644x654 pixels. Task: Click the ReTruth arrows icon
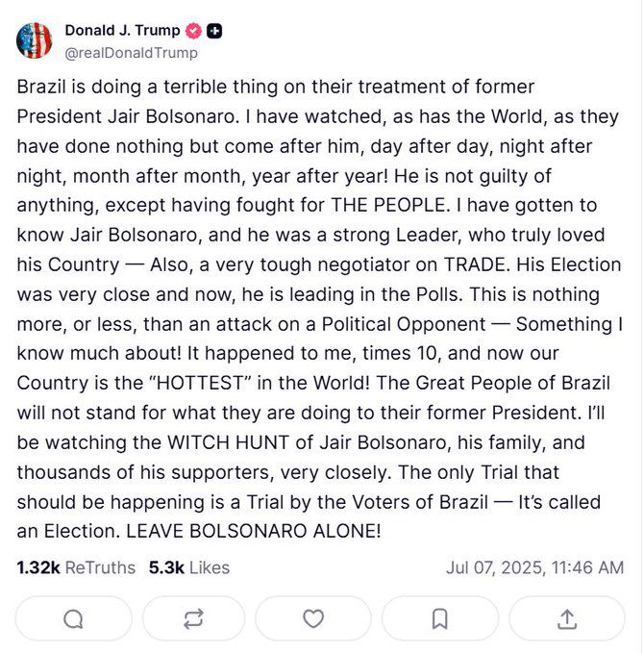click(193, 618)
